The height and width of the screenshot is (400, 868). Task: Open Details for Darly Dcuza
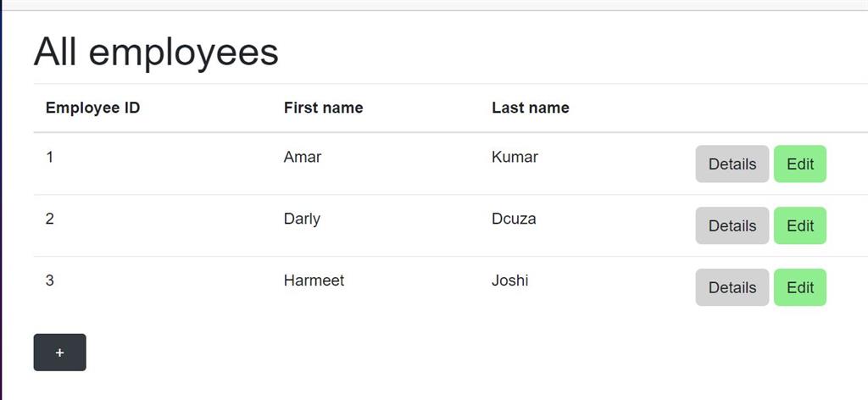[732, 225]
